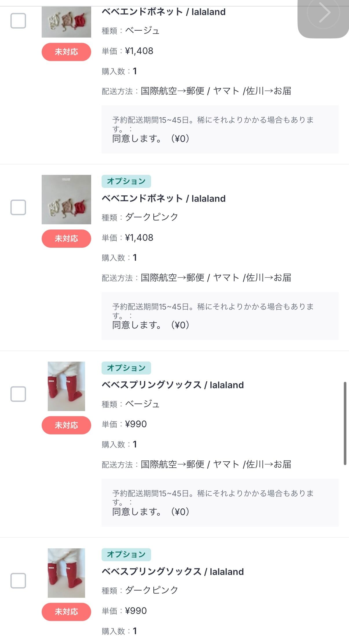This screenshot has width=349, height=644.
Task: Toggle the dark pink spring socks checkbox
Action: click(18, 580)
